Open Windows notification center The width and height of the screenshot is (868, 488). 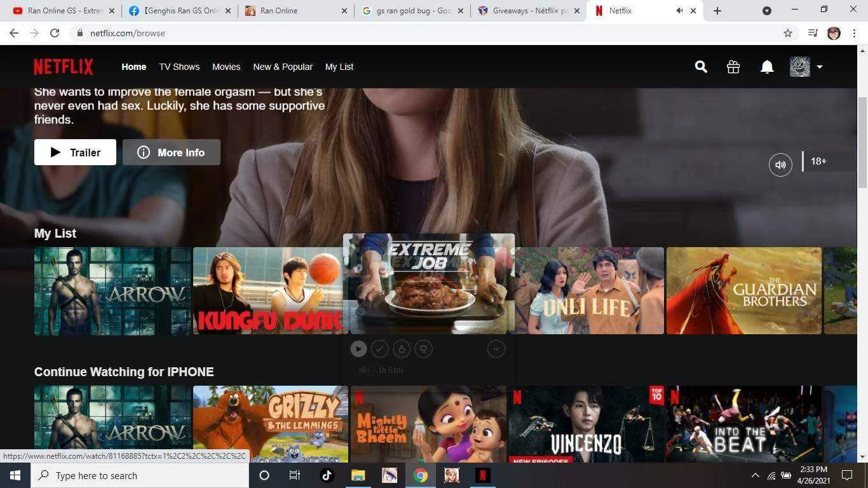pyautogui.click(x=847, y=475)
